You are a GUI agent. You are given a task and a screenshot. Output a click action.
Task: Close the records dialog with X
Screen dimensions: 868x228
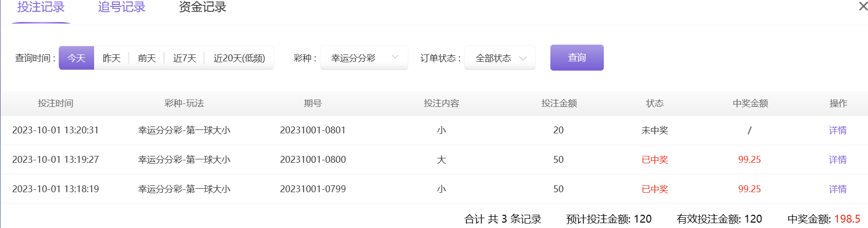click(x=863, y=6)
